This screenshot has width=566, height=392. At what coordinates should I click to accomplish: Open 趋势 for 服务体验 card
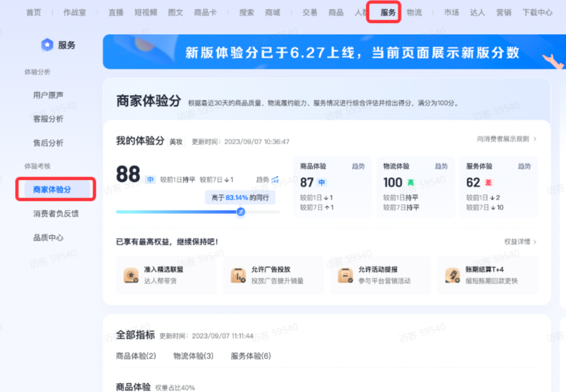(524, 167)
